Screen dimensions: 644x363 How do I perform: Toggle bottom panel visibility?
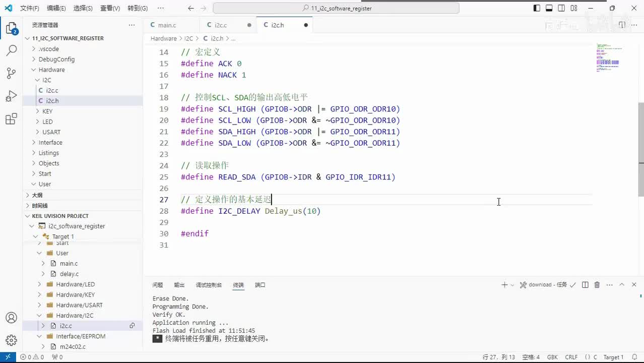point(549,8)
